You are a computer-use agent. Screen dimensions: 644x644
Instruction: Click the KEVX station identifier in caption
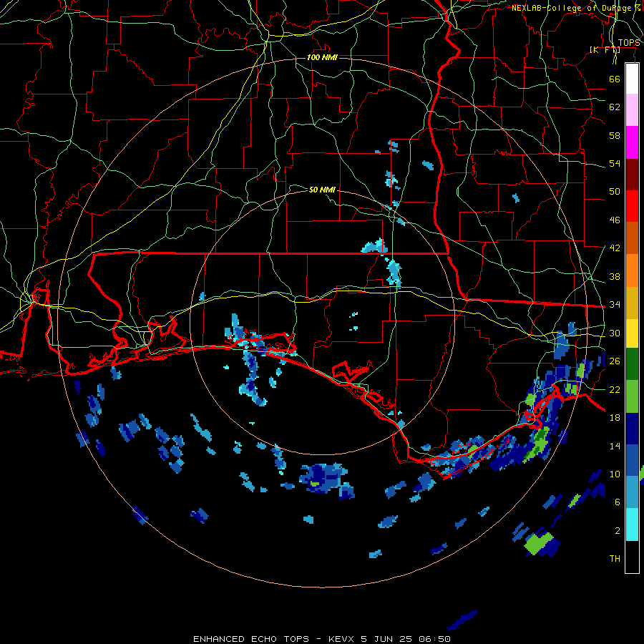point(343,639)
